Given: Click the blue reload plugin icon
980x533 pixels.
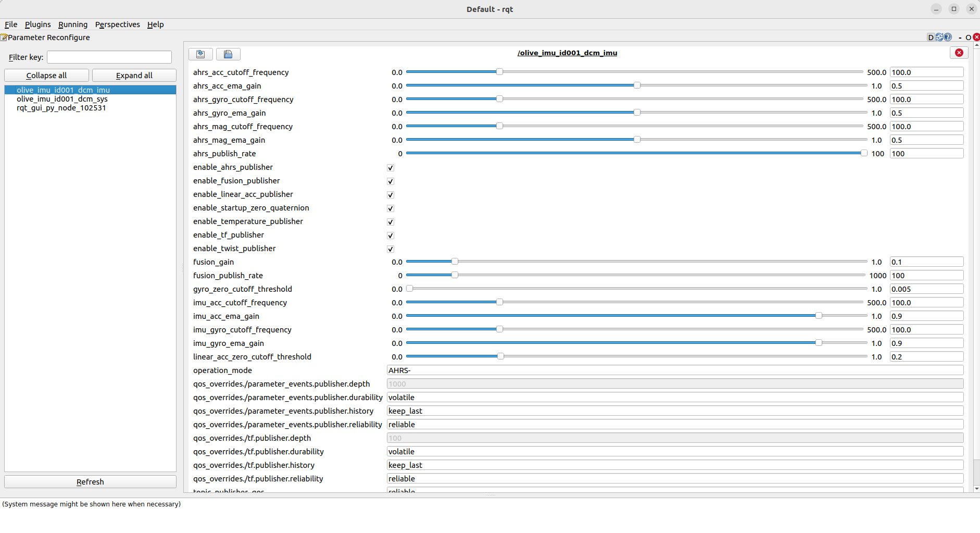Looking at the screenshot, I should pos(939,38).
